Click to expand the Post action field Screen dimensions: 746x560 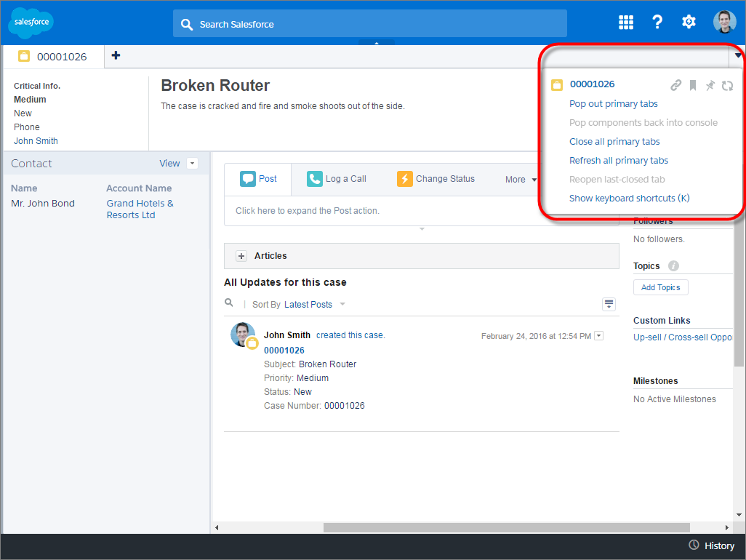(422, 211)
